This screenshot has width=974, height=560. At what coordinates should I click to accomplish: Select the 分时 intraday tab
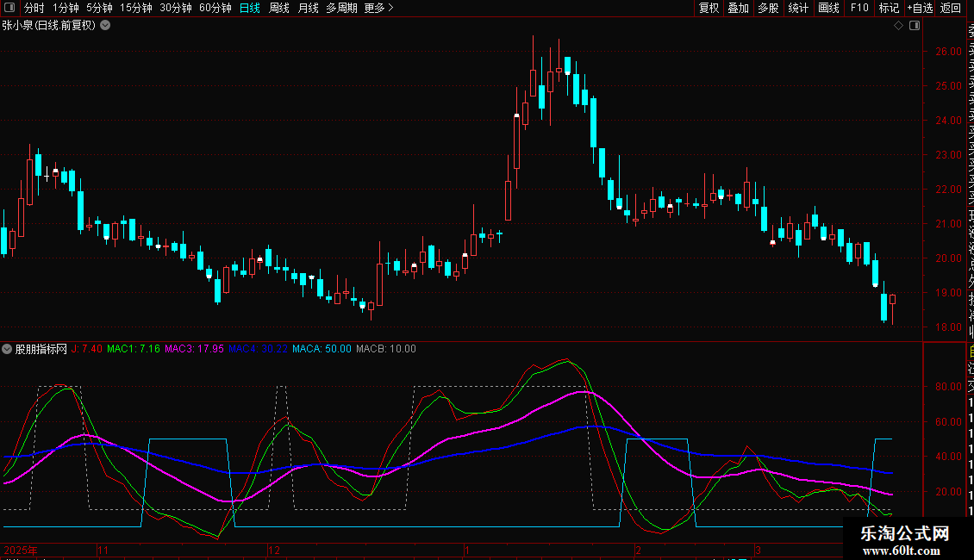pos(34,9)
